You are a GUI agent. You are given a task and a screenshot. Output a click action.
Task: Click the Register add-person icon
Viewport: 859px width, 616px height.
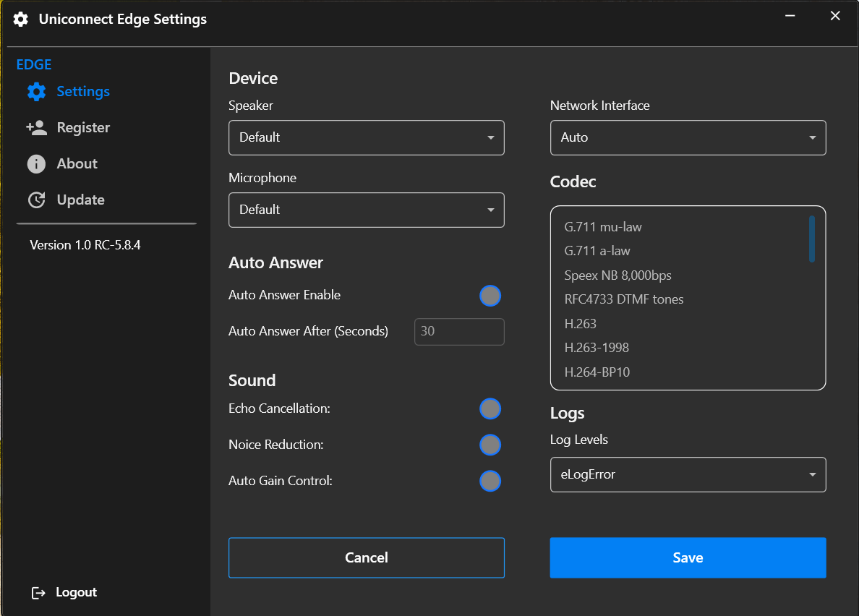coord(37,128)
